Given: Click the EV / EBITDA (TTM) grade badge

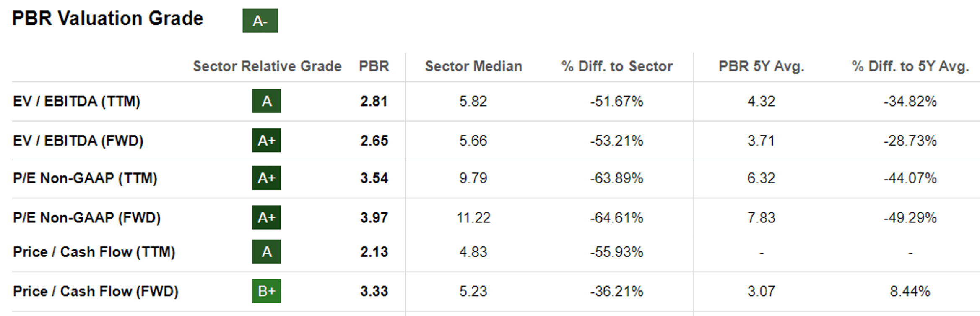Looking at the screenshot, I should 266,101.
